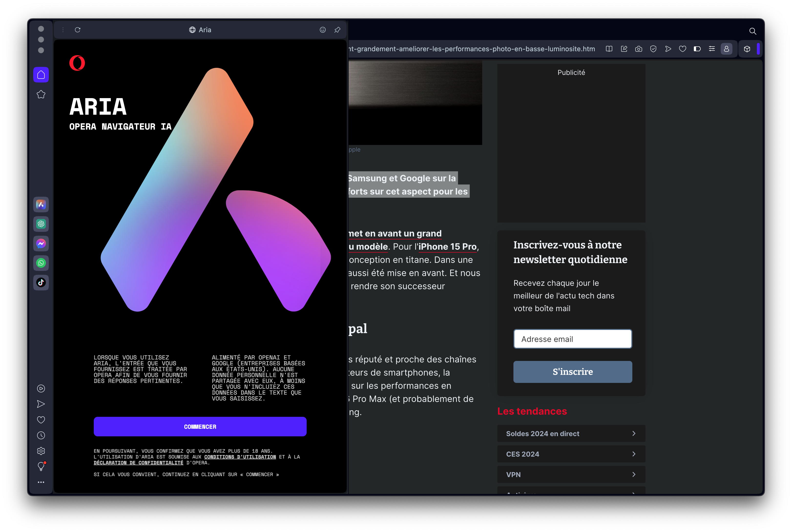Enable reader mode book icon in the address bar

coord(609,49)
